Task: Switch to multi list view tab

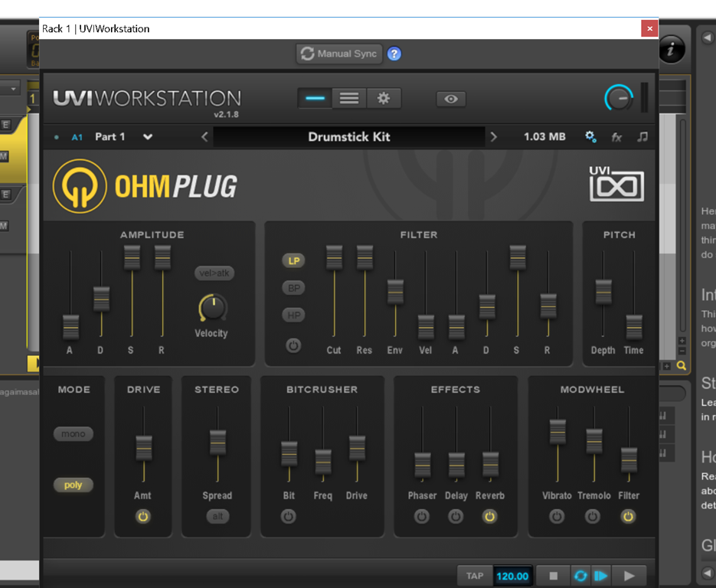Action: click(x=349, y=98)
